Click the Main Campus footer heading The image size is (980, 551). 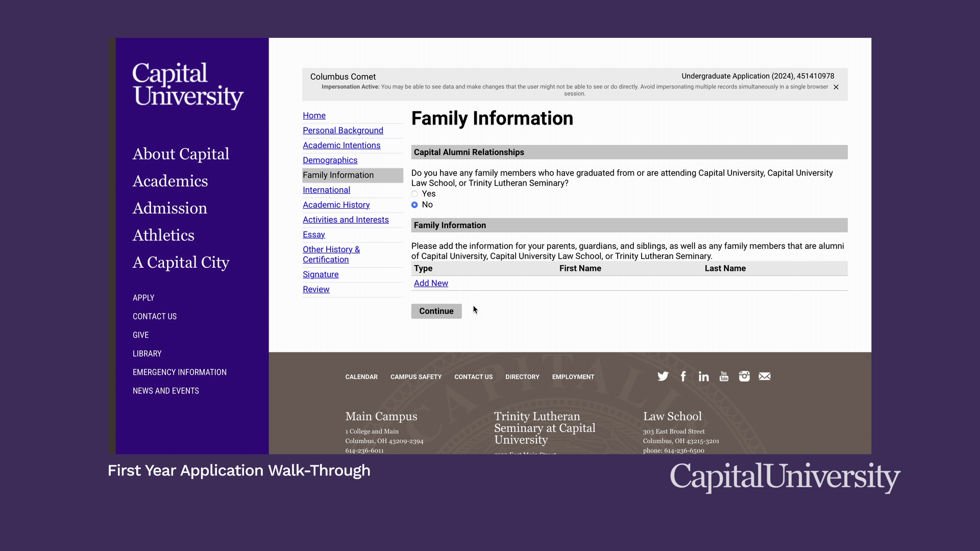pyautogui.click(x=381, y=416)
